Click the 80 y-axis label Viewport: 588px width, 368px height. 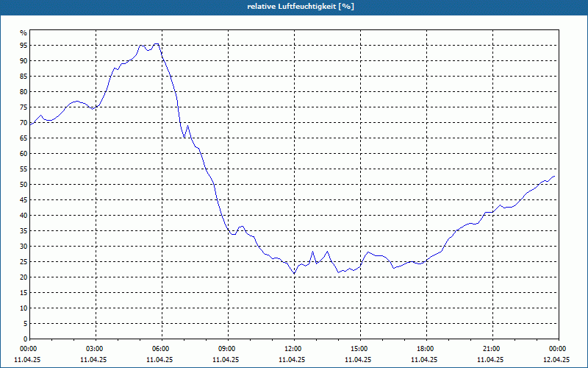[x=24, y=91]
